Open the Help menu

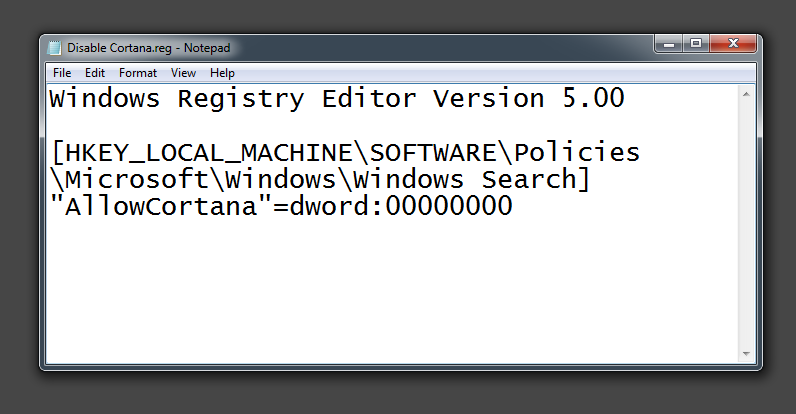pos(222,73)
